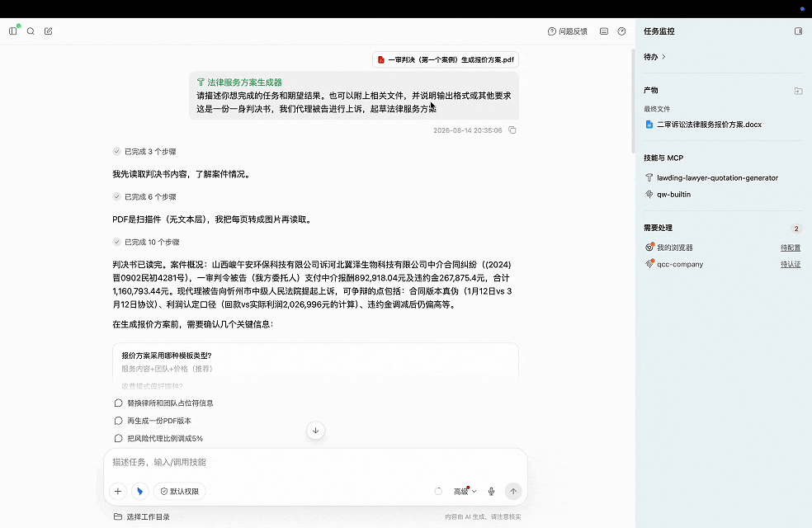Open the message list icon beside 问题反馈

click(604, 31)
